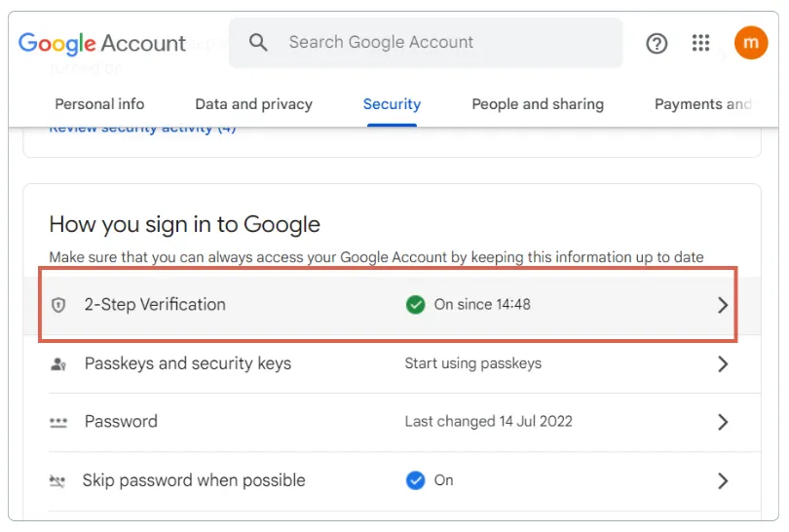Click the Password dots icon
The height and width of the screenshot is (532, 789).
[58, 423]
